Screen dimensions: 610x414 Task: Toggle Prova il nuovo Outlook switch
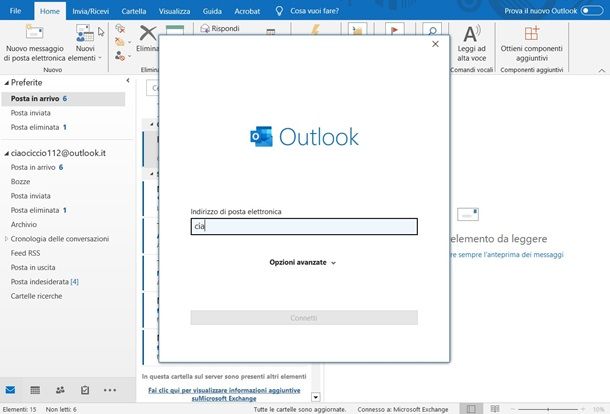point(592,11)
